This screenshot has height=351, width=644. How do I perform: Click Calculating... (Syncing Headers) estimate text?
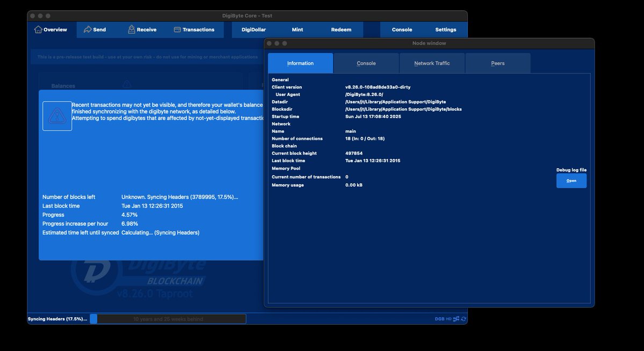pos(160,232)
